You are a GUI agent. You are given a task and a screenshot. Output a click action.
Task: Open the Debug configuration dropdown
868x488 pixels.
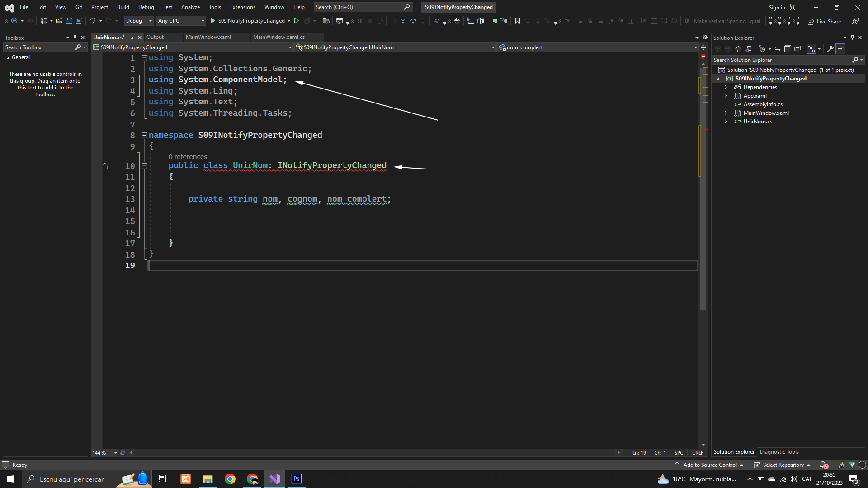[138, 21]
